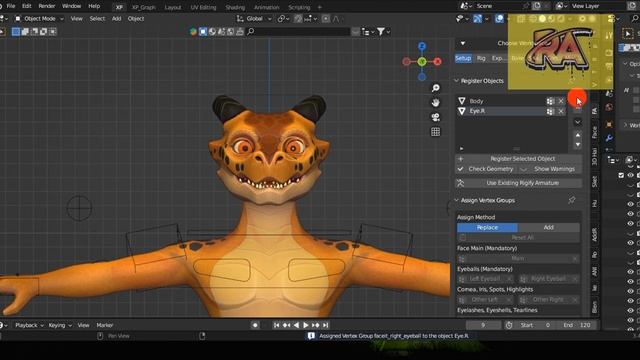
Task: Open the Edit menu
Action: [27, 6]
